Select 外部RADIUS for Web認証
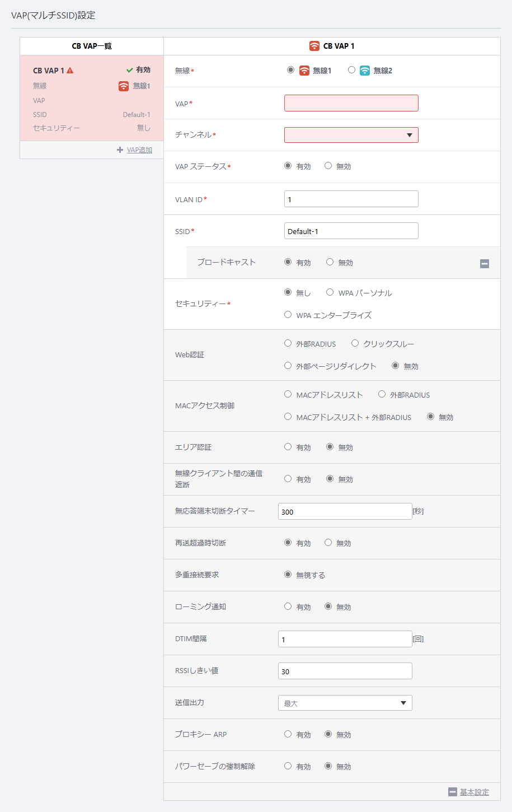 pos(288,343)
